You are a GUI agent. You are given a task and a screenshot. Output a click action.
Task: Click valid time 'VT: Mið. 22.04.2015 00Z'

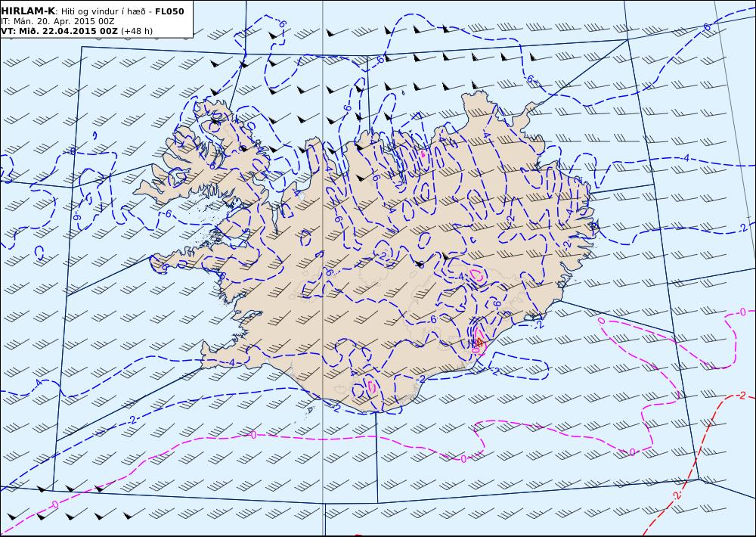click(x=59, y=31)
